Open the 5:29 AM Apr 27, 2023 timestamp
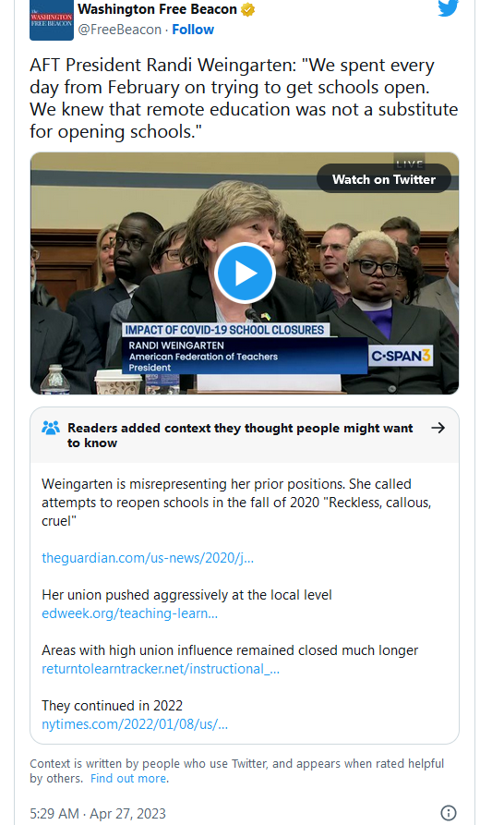 [98, 813]
